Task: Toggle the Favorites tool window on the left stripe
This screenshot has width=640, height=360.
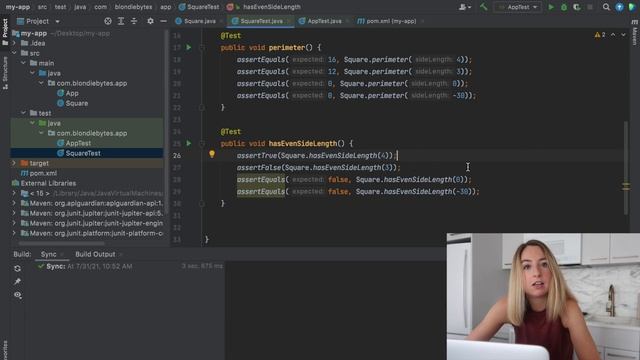Action: (5, 350)
